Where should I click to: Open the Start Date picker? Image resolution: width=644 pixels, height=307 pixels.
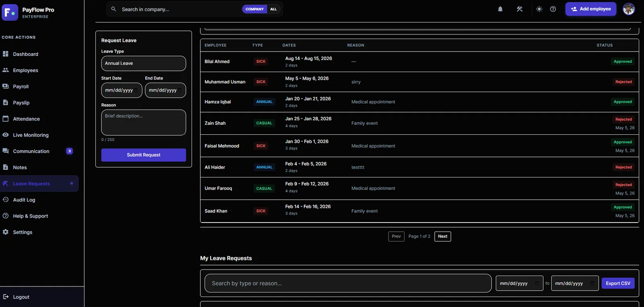[122, 90]
